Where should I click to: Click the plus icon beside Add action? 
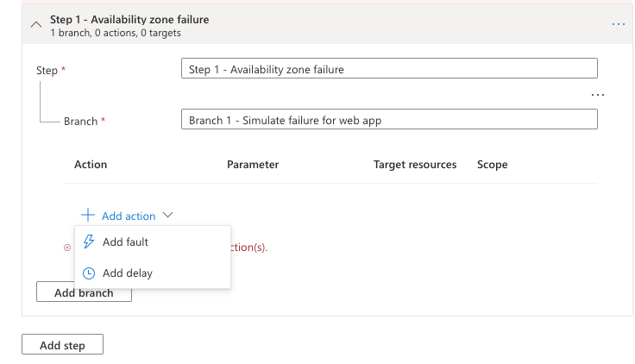pos(87,216)
